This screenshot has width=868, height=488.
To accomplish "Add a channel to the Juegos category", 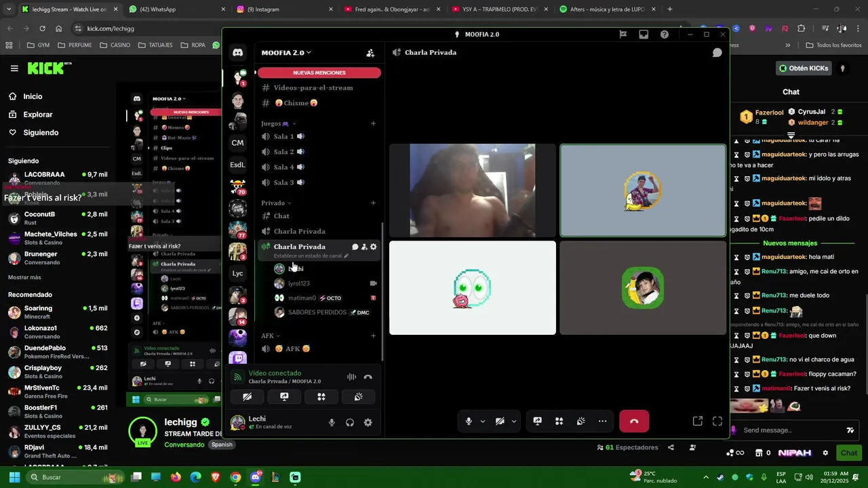I will tap(373, 123).
